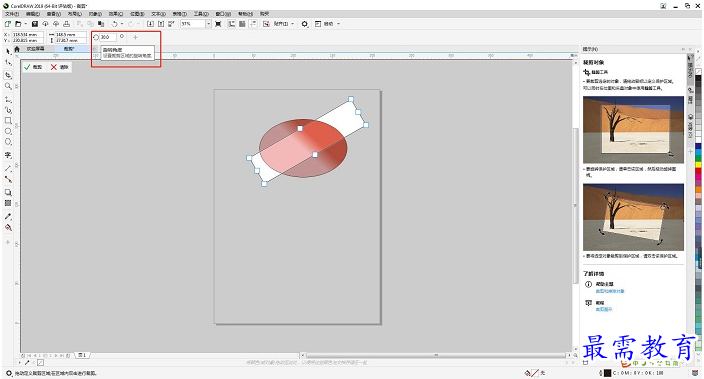Click the full-screen preview icon
This screenshot has height=379, width=704.
[218, 24]
